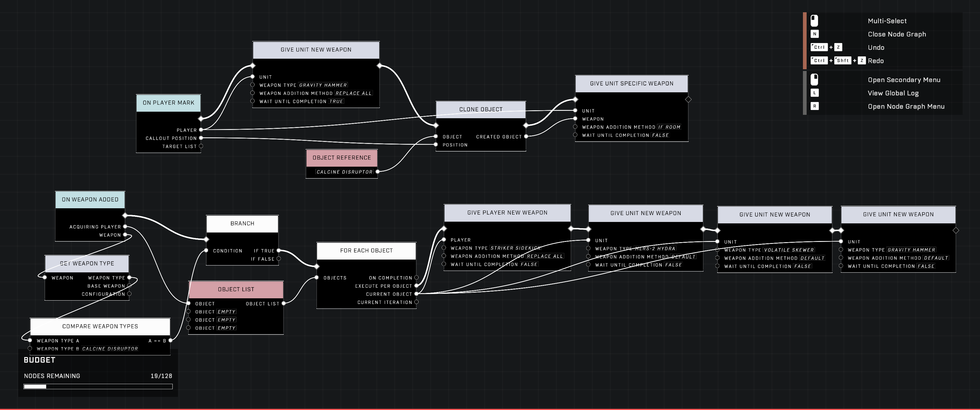
Task: Click the If False output pin on Branch
Action: point(279,259)
